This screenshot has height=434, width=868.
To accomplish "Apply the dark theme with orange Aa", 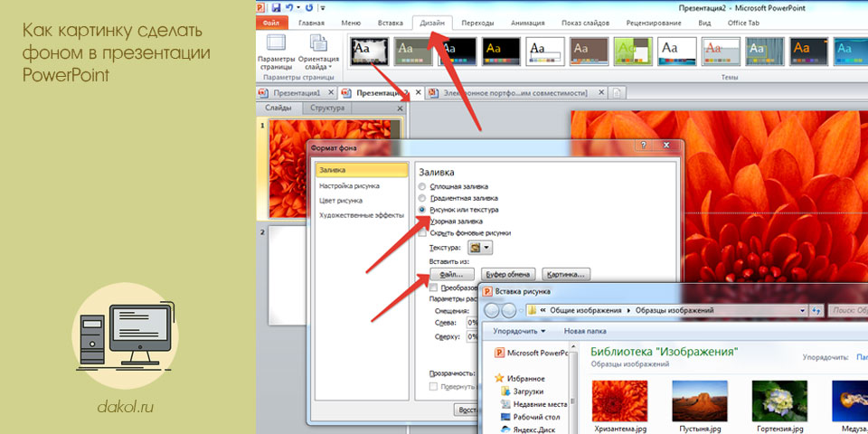I will (x=808, y=52).
